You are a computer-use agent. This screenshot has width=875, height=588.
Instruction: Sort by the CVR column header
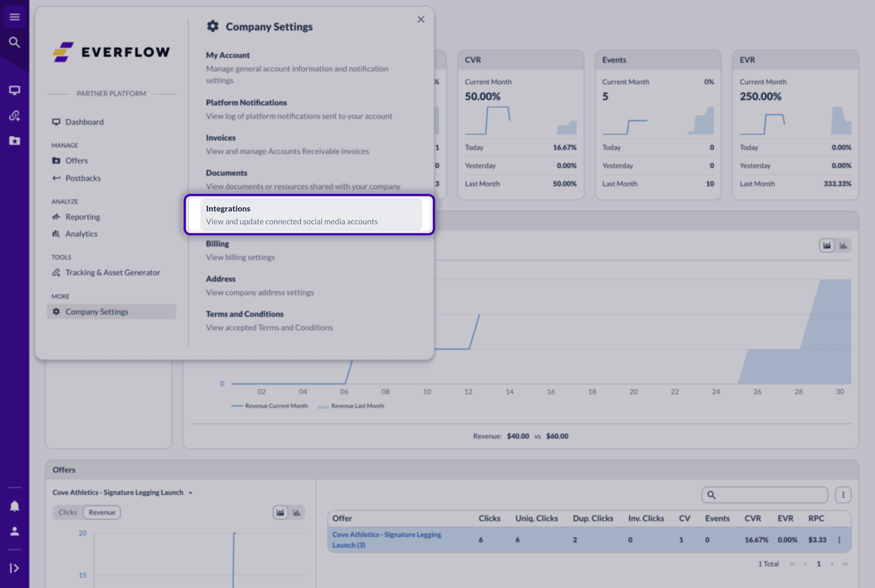(x=752, y=518)
